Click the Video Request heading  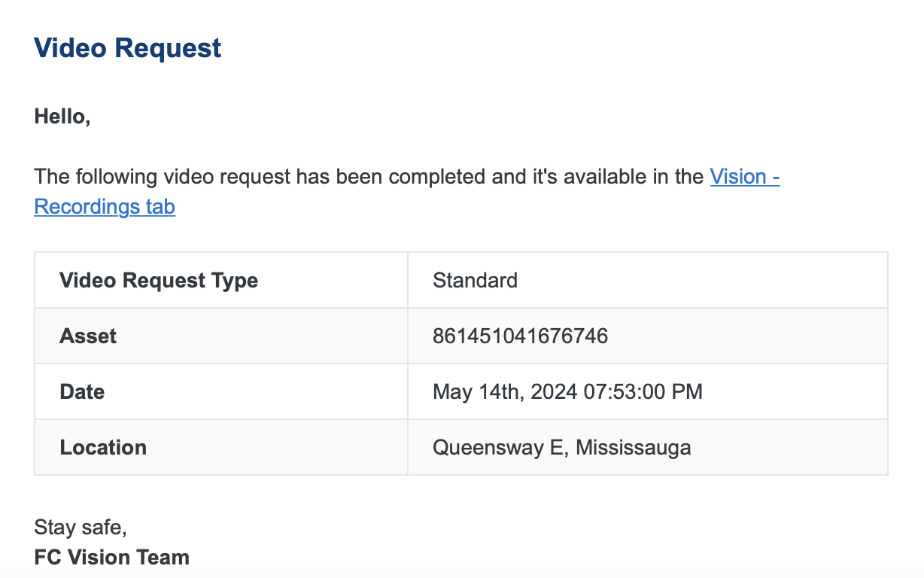(128, 48)
